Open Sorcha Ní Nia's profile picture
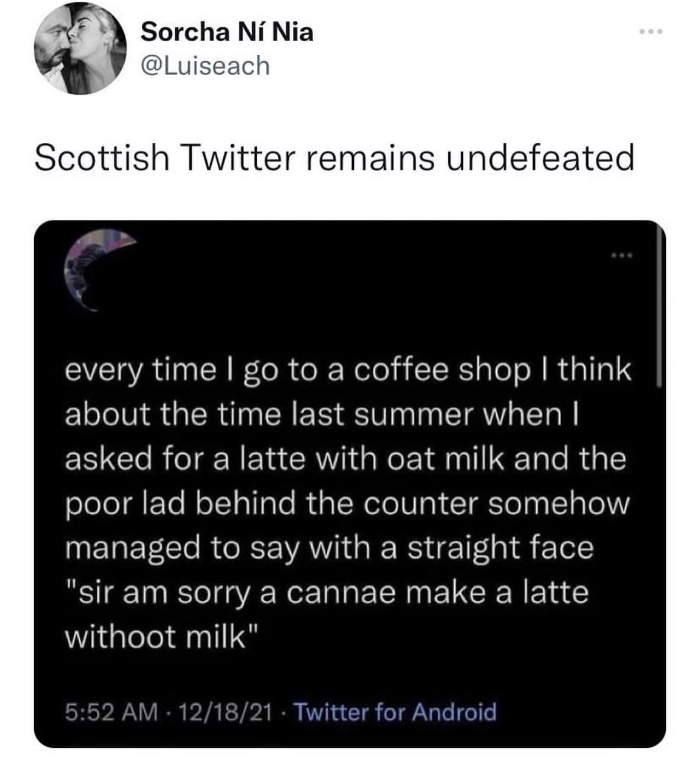 click(x=79, y=49)
